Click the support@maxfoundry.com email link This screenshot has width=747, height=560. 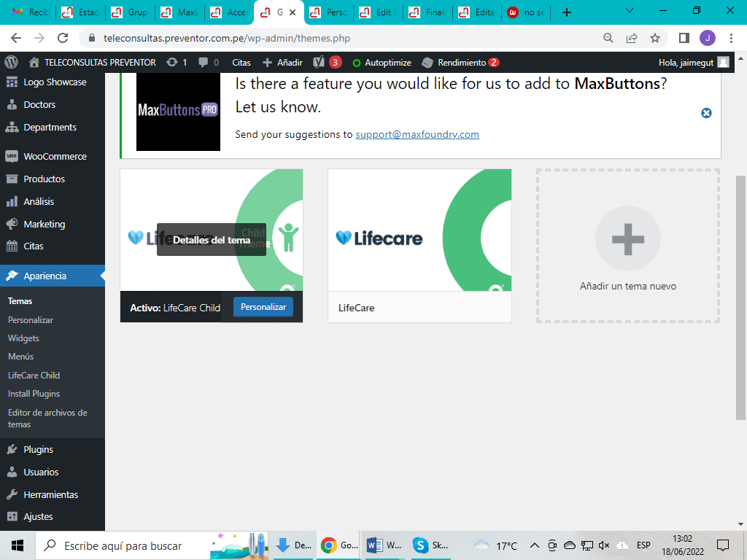coord(417,134)
